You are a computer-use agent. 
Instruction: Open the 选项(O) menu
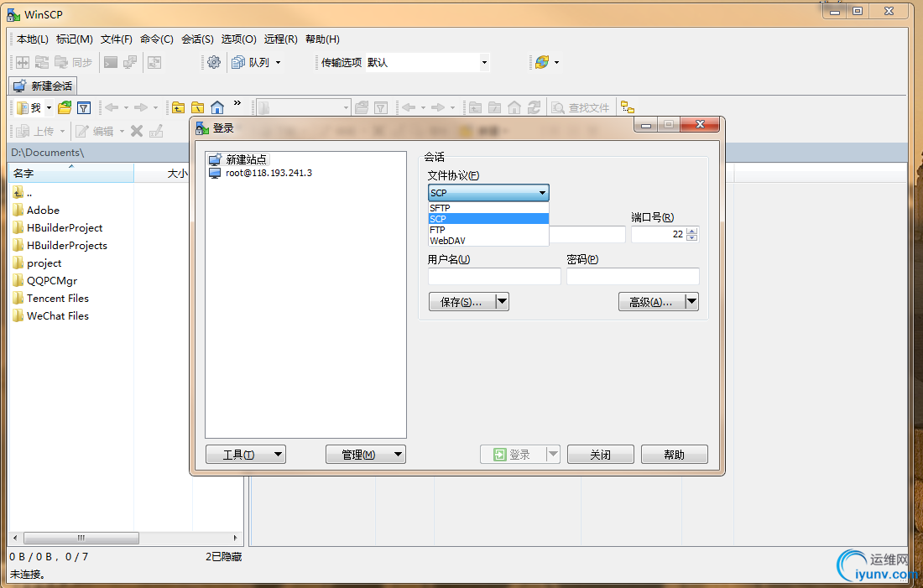coord(238,39)
